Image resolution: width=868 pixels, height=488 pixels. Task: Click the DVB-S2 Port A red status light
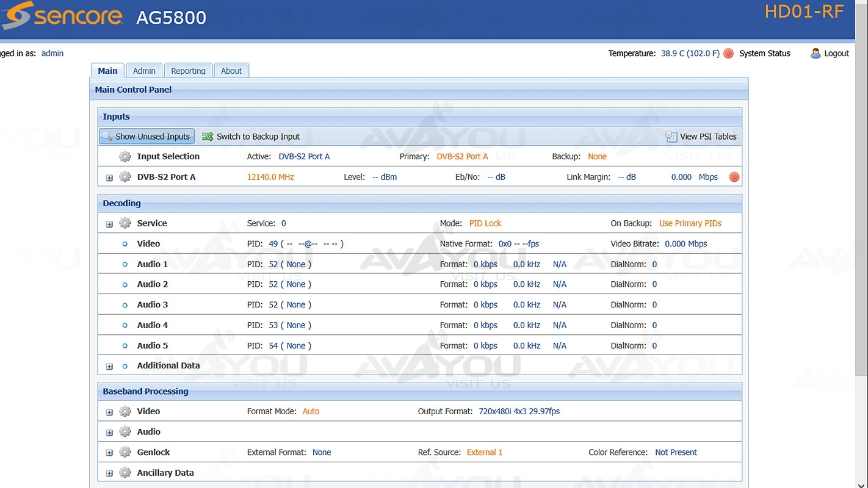[734, 178]
